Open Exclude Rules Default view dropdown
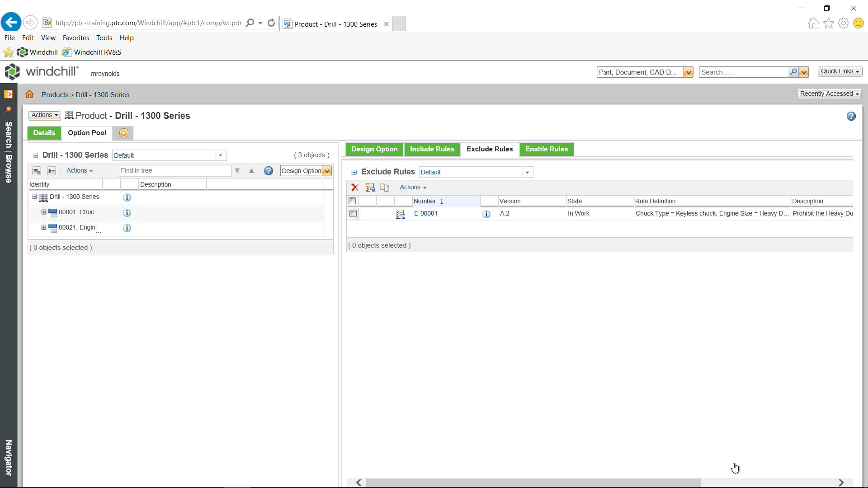 pos(527,172)
